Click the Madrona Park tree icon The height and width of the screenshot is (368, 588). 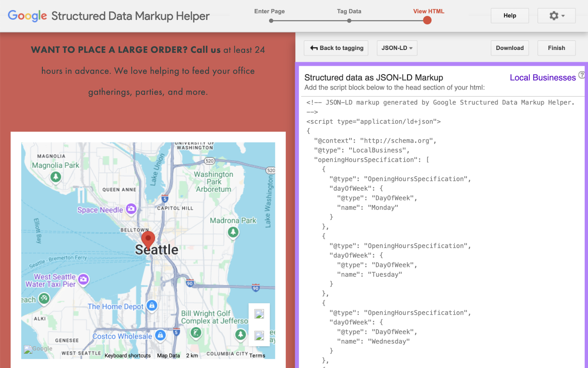tap(233, 232)
